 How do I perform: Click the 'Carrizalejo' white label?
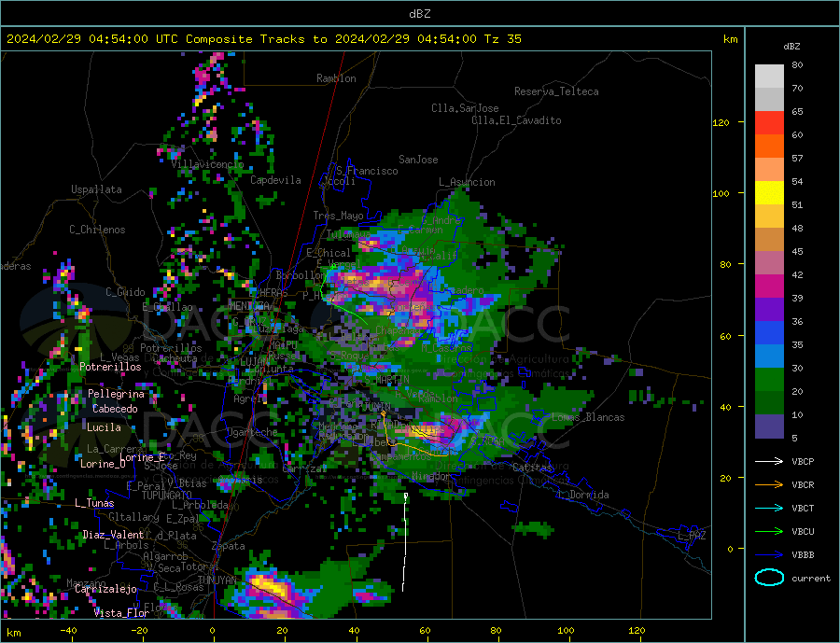[x=105, y=589]
